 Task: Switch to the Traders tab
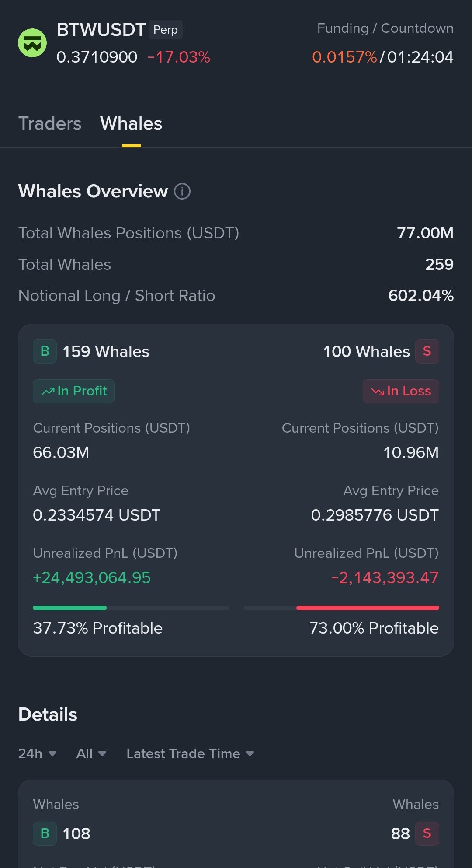[x=50, y=123]
